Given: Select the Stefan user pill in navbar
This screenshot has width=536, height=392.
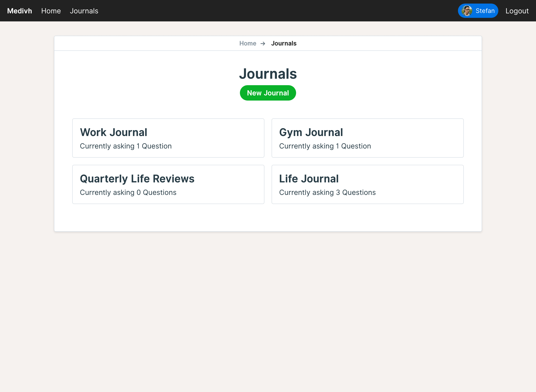Looking at the screenshot, I should pos(478,10).
